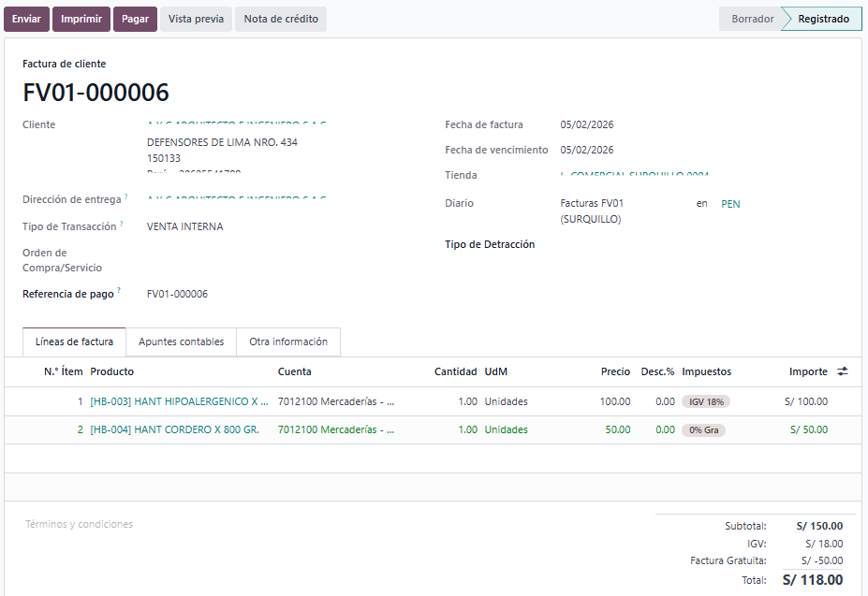The height and width of the screenshot is (596, 868).
Task: Select the Registrado status stage
Action: click(823, 20)
